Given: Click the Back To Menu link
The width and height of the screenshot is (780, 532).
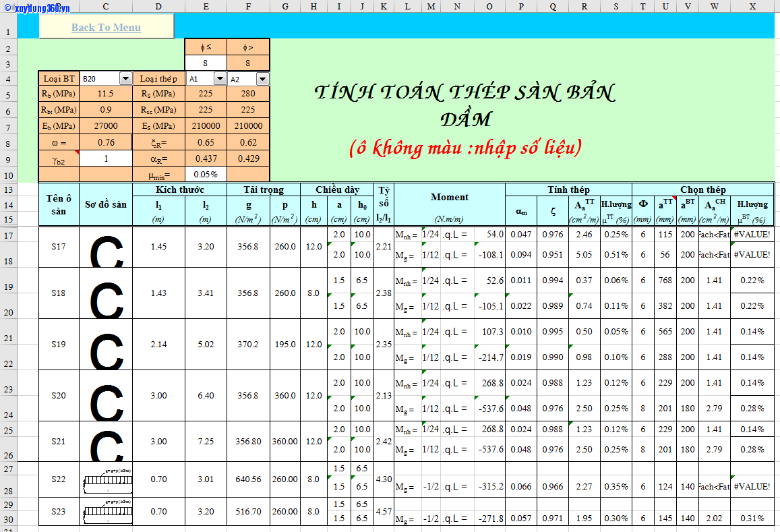Looking at the screenshot, I should 106,28.
